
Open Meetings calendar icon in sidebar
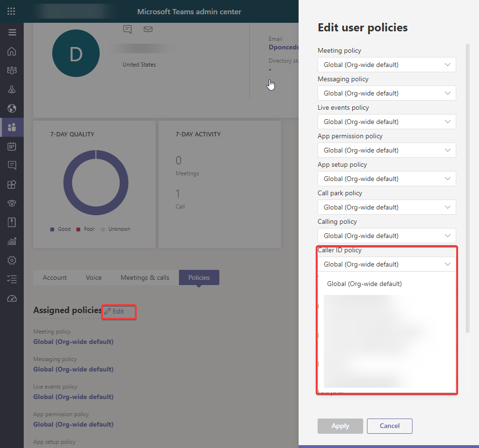[x=12, y=146]
